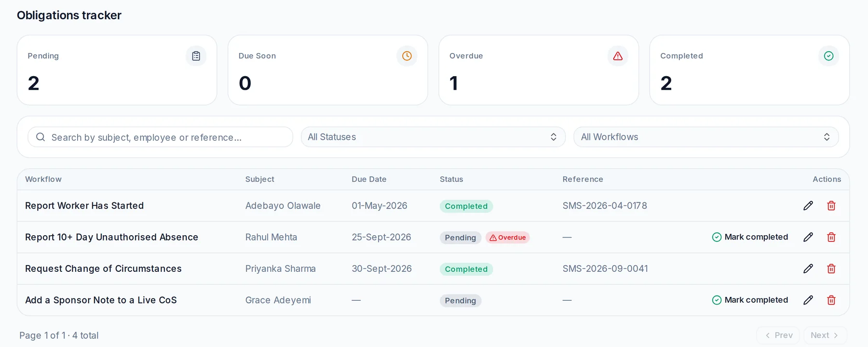Image resolution: width=868 pixels, height=347 pixels.
Task: Delete the Rahul Mehta unauthorised absence row
Action: click(831, 237)
